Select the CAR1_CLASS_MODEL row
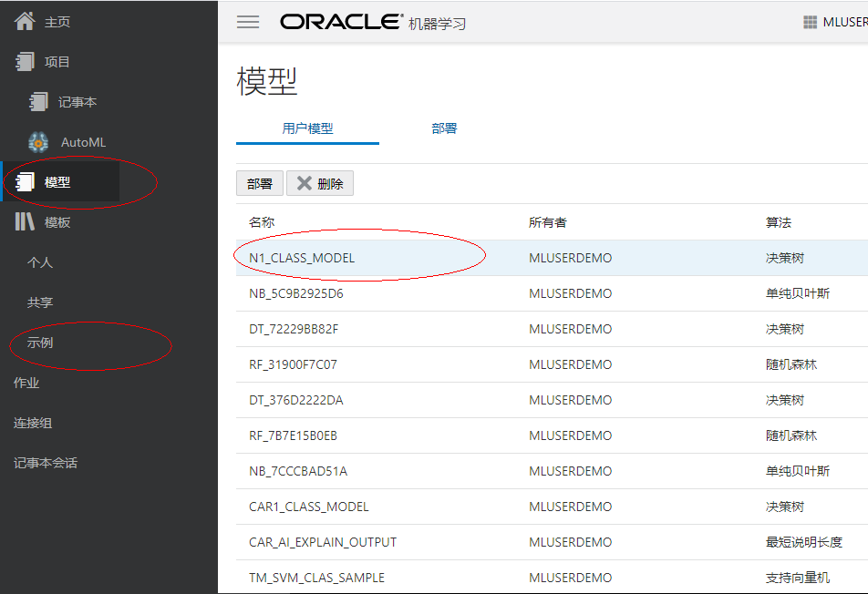The height and width of the screenshot is (594, 868). pyautogui.click(x=552, y=507)
